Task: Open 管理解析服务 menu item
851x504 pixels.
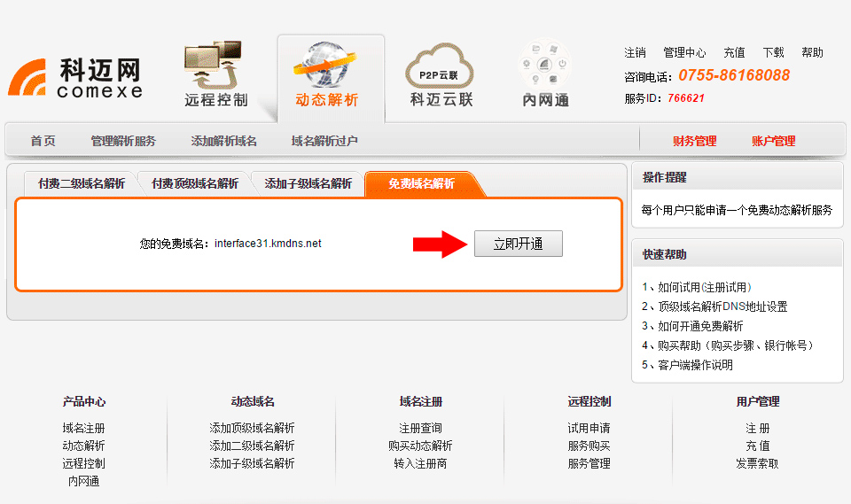Action: 123,141
